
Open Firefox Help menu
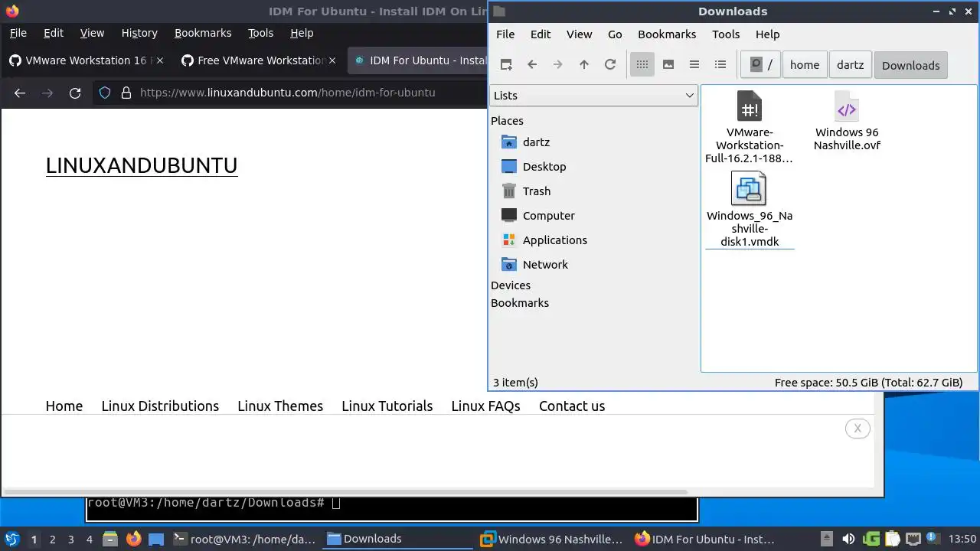pyautogui.click(x=302, y=33)
